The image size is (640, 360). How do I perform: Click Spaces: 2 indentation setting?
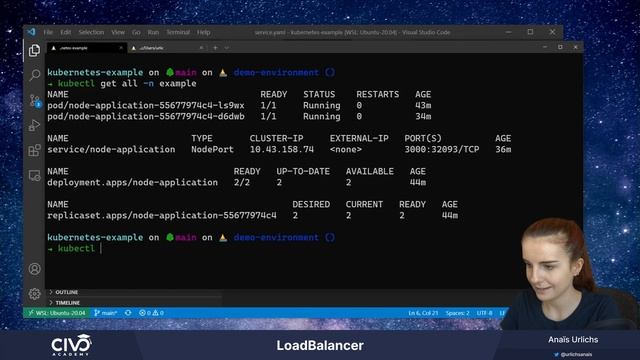tap(458, 313)
